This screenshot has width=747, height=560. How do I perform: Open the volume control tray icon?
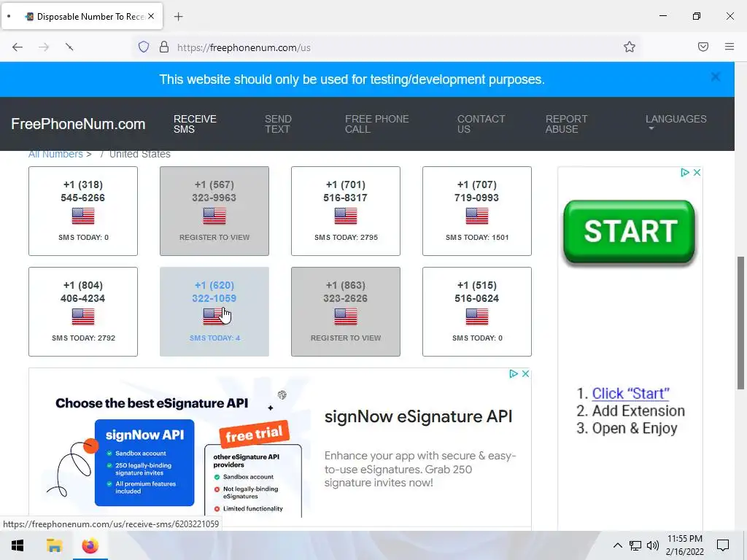(x=653, y=545)
